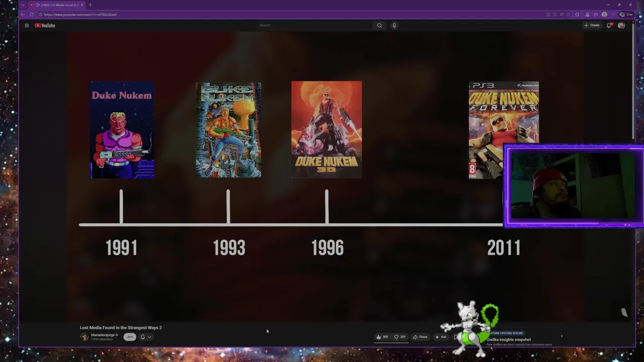644x362 pixels.
Task: Click the Share button under the video
Action: click(x=420, y=337)
